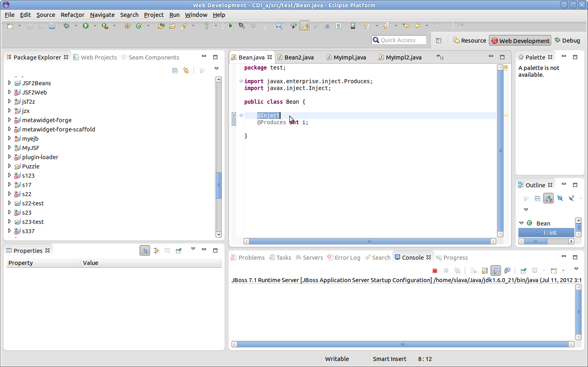Click the Package Explorer vertical scrollbar thumb

click(219, 185)
